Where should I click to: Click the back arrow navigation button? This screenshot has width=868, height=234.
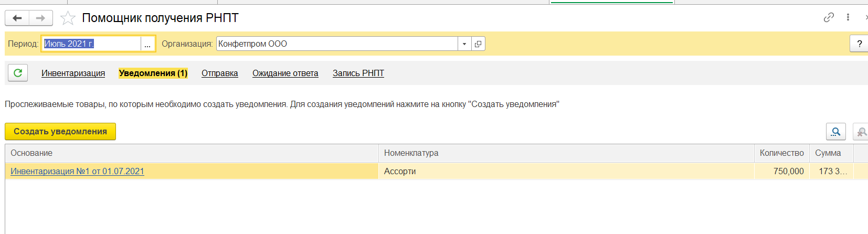pos(17,18)
